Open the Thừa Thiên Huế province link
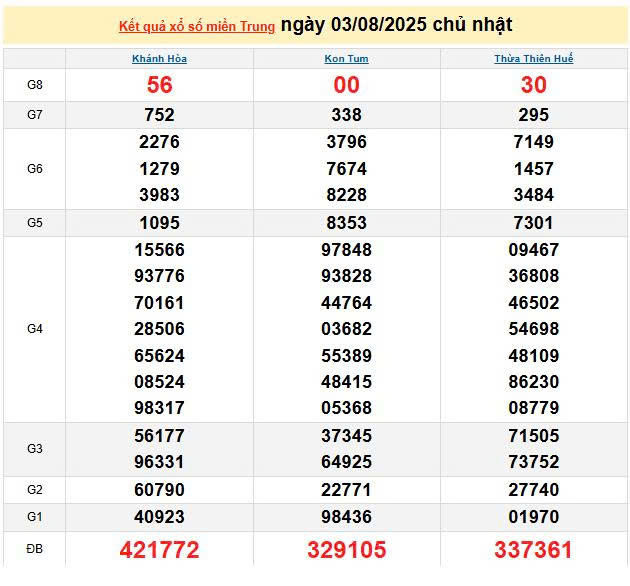 [534, 59]
